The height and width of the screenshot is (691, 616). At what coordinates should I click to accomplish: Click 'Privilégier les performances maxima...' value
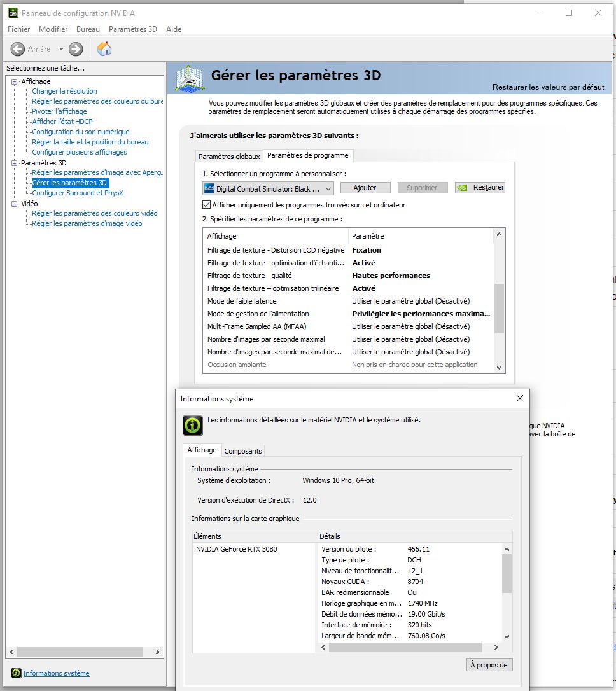click(x=421, y=314)
